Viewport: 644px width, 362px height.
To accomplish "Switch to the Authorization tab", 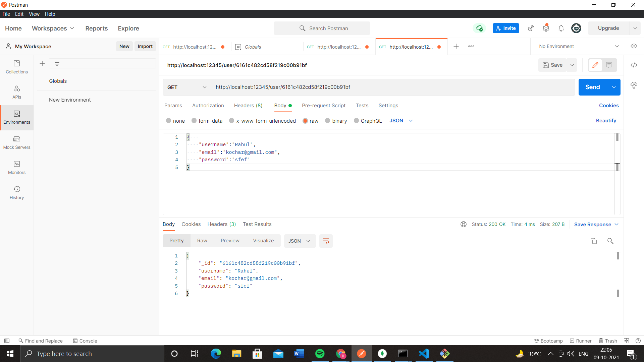I will coord(208,106).
